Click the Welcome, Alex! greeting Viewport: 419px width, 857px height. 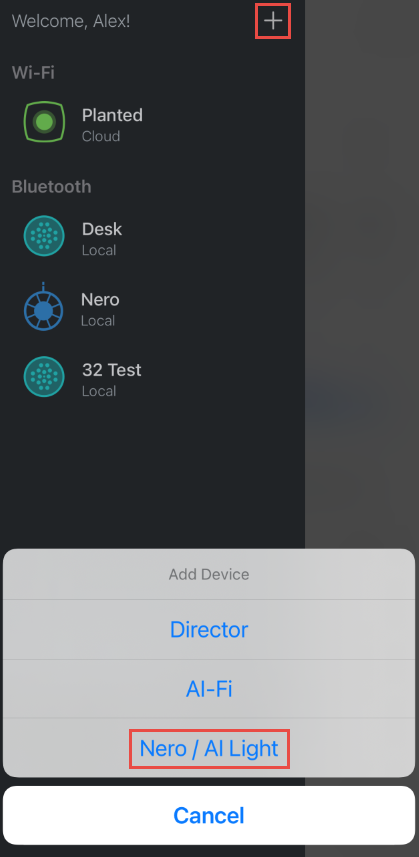[x=71, y=21]
